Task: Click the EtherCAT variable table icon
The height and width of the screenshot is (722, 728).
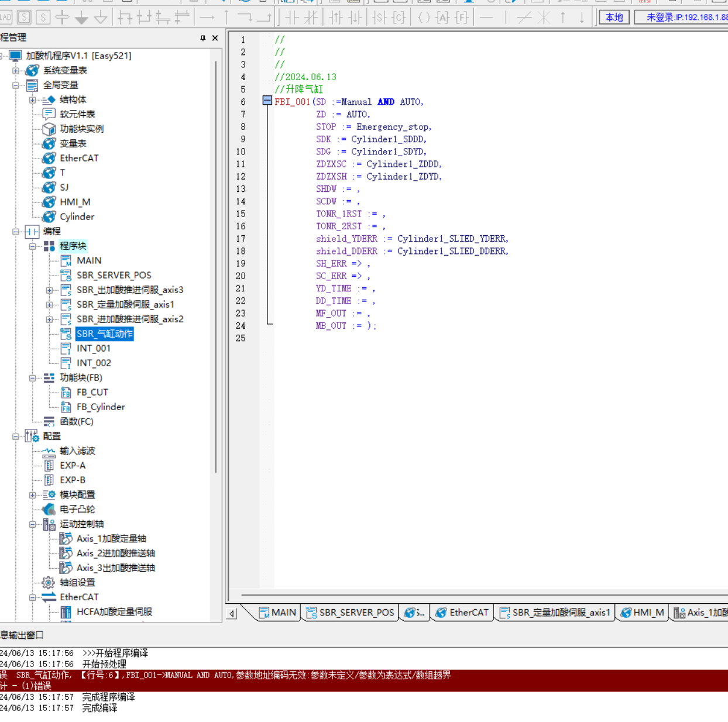Action: [x=49, y=158]
